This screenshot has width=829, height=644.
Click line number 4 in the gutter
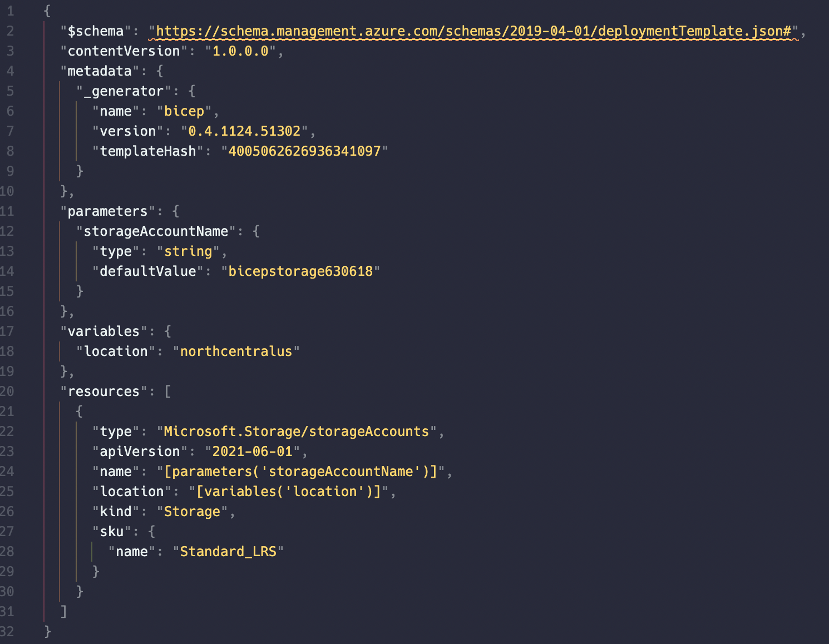click(10, 71)
